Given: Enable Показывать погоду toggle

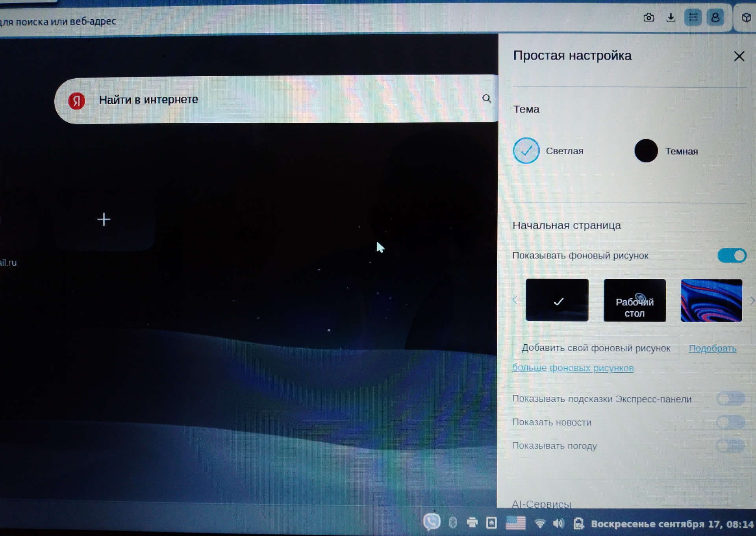Looking at the screenshot, I should pos(731,446).
